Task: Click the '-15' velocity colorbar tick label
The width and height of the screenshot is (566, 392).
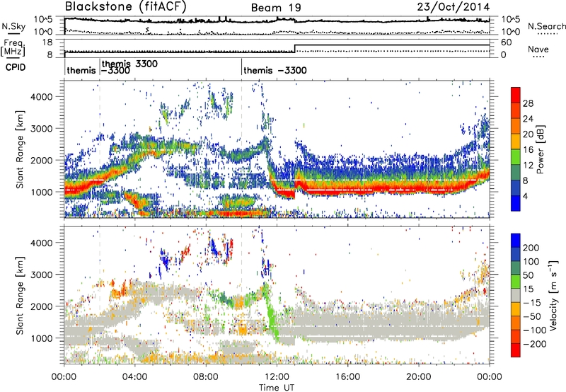Action: pyautogui.click(x=532, y=302)
